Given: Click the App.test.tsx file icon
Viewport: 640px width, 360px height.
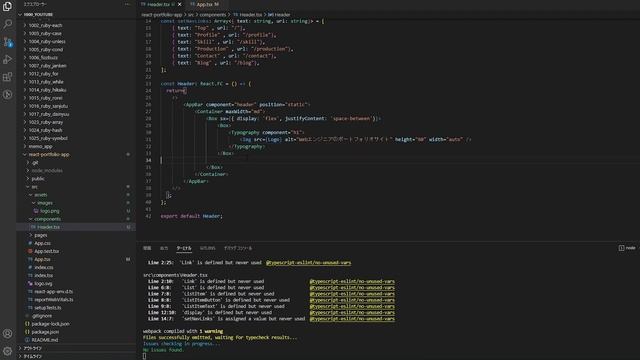Looking at the screenshot, I should click(30, 251).
